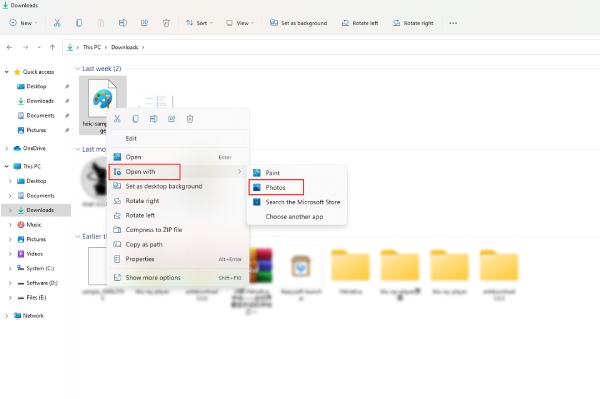The image size is (600, 399).
Task: Click the Share icon in the toolbar
Action: pos(144,23)
